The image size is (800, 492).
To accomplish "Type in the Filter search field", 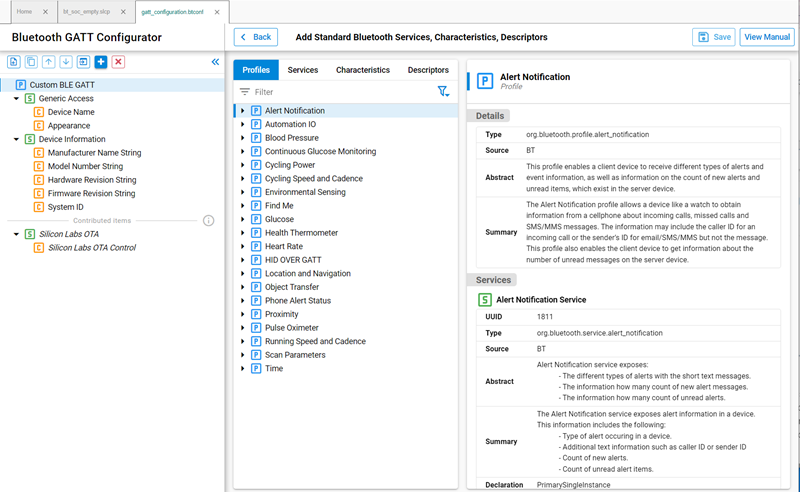I will point(340,91).
